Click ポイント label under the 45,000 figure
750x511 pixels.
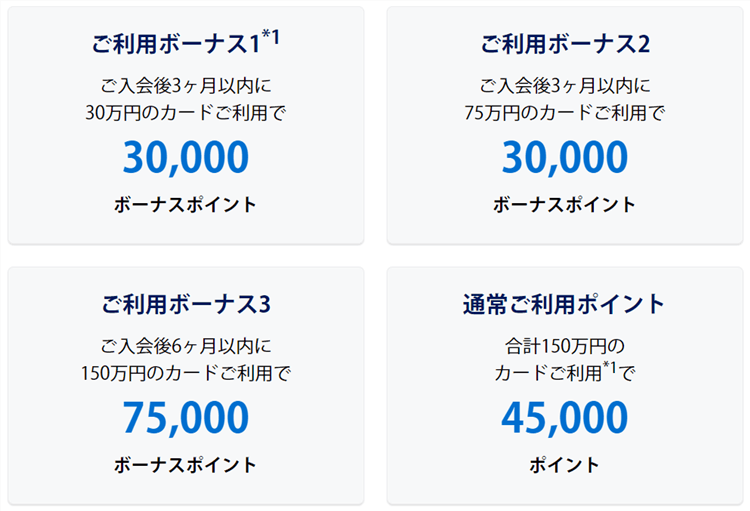[x=565, y=465]
